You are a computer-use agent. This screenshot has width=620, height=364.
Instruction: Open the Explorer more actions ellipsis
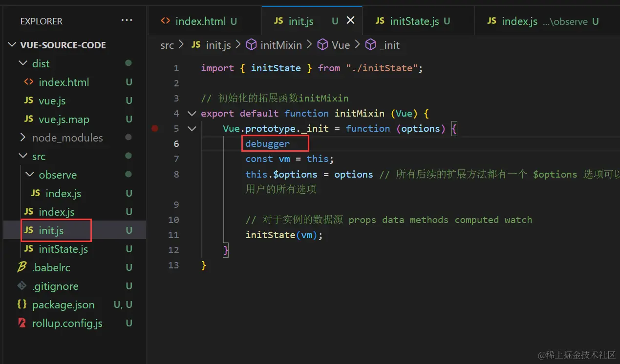click(x=127, y=20)
